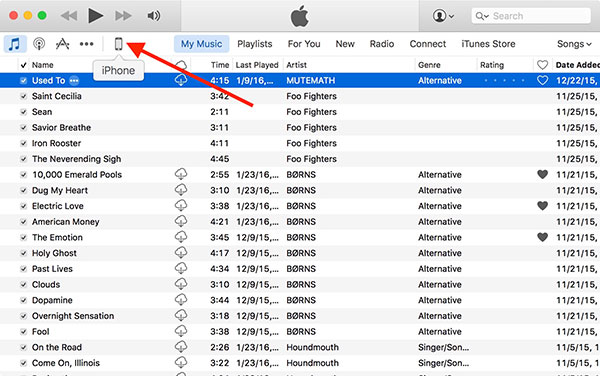Screen dimensions: 600x376
Task: Set the star rating for Used To
Action: [504, 80]
